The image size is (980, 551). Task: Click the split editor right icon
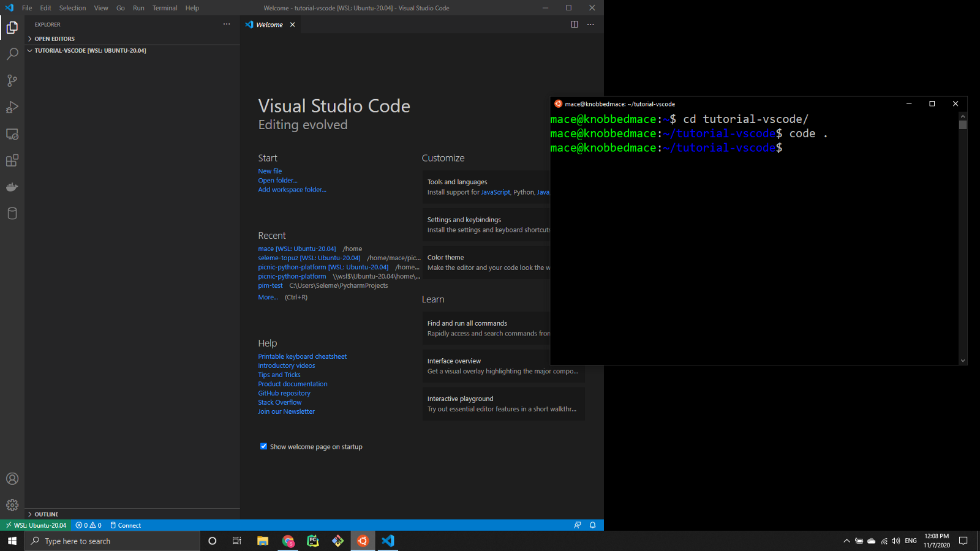tap(575, 24)
